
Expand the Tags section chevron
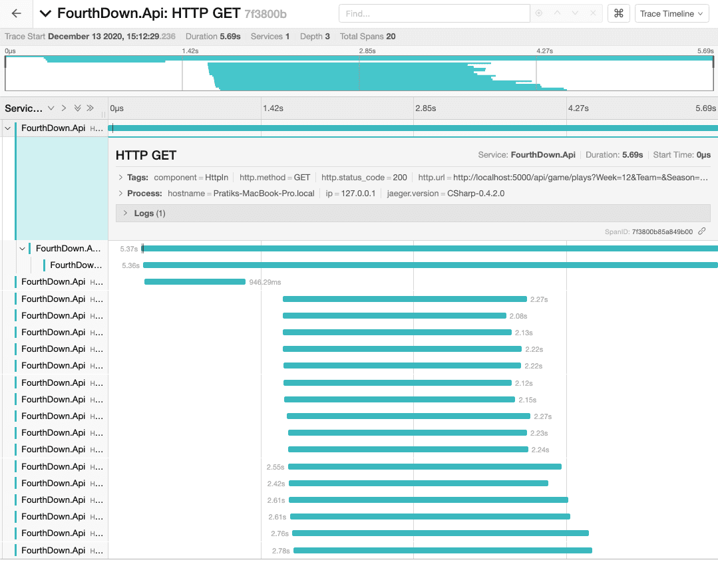click(x=120, y=177)
